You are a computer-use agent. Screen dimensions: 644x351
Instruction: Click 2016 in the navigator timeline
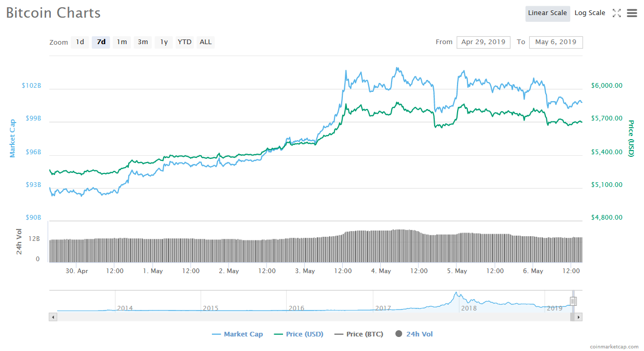(297, 308)
